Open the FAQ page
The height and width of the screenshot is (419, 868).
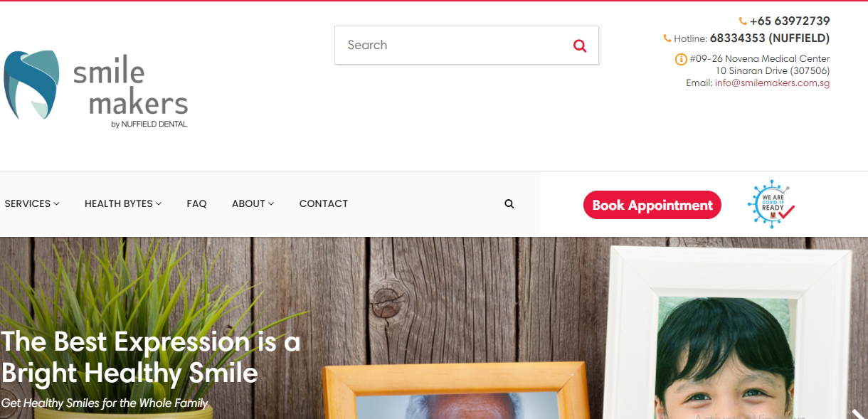point(196,203)
